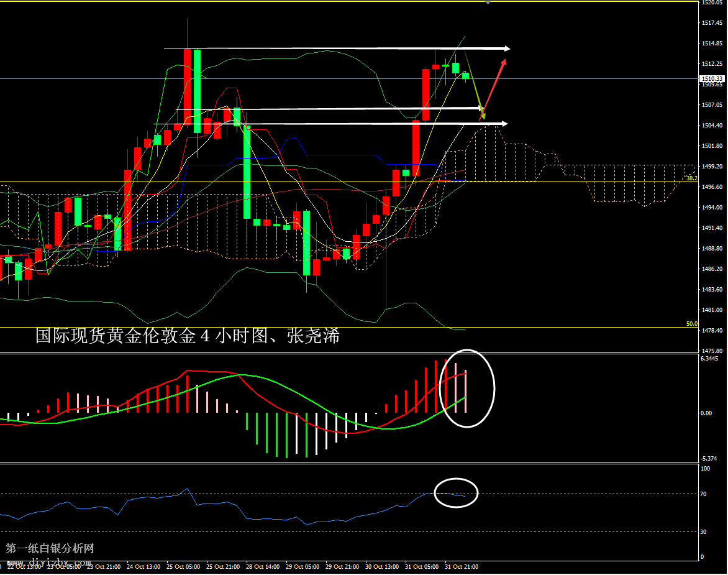The height and width of the screenshot is (575, 728).
Task: Click the 1520.05 price axis label
Action: coord(711,2)
